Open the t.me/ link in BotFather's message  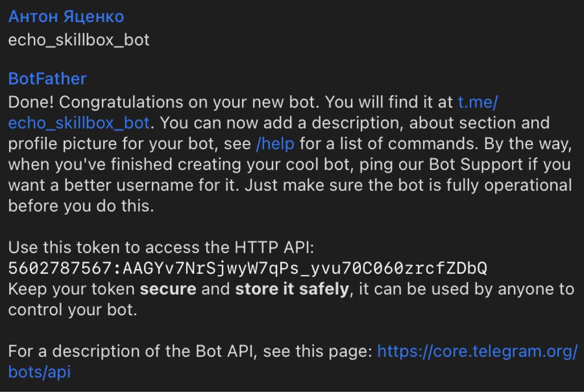click(x=477, y=102)
